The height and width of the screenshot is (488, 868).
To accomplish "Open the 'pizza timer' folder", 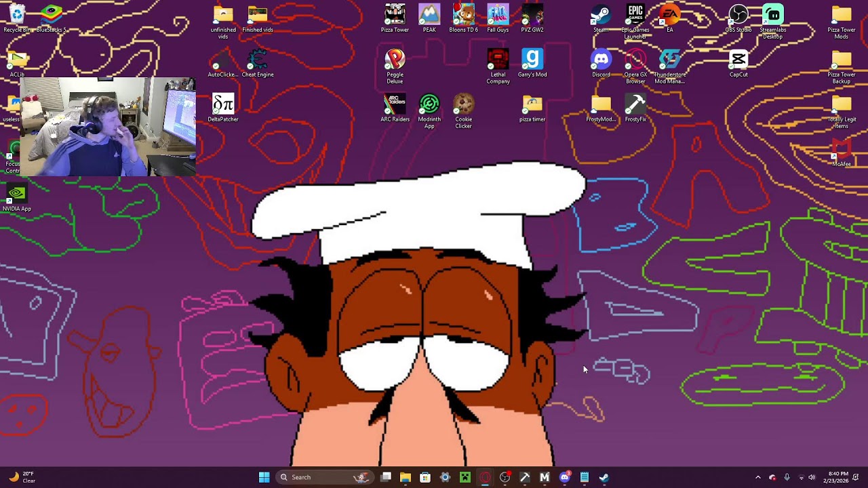I will pos(532,108).
